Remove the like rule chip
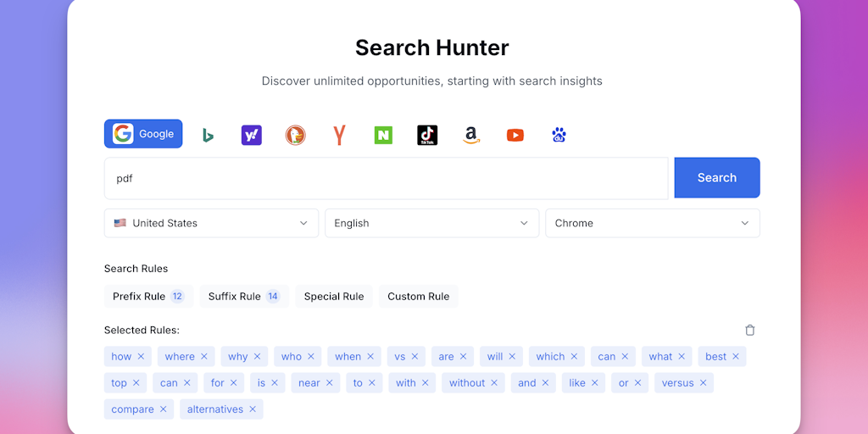This screenshot has width=868, height=434. 594,382
